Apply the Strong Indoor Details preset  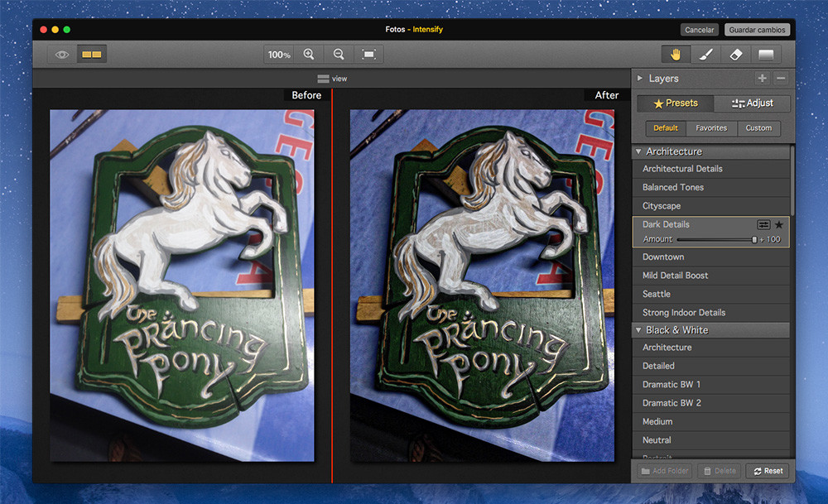710,313
